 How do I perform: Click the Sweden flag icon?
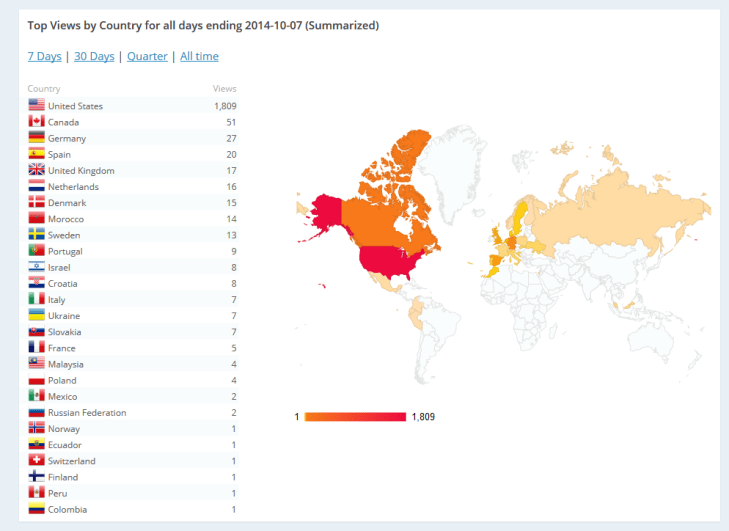(x=36, y=234)
